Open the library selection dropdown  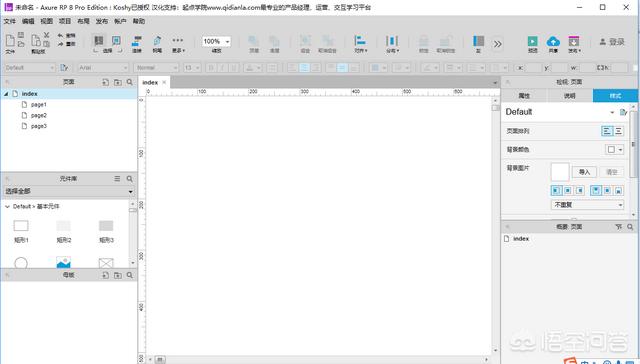click(x=69, y=191)
